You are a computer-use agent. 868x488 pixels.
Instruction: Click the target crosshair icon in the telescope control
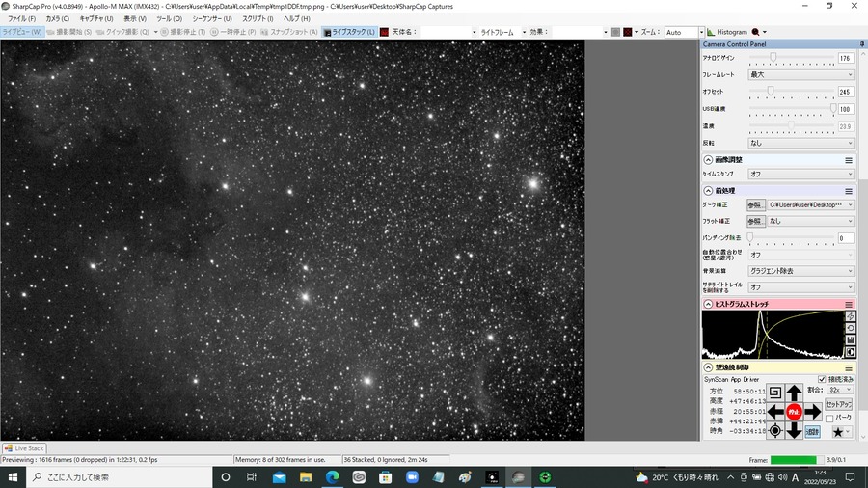775,430
